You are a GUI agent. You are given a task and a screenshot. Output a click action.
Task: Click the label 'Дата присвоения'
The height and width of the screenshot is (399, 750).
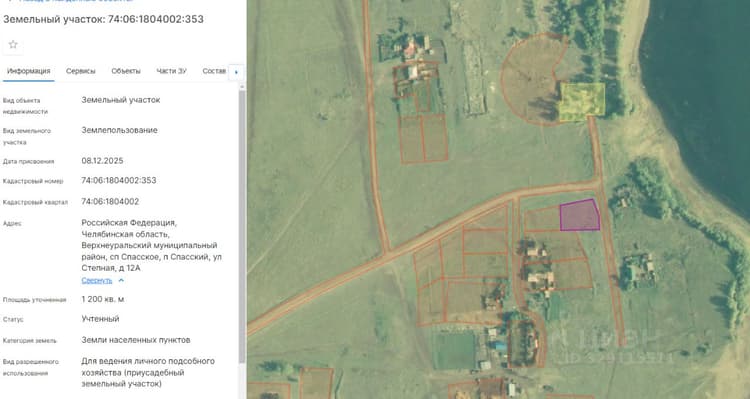28,162
